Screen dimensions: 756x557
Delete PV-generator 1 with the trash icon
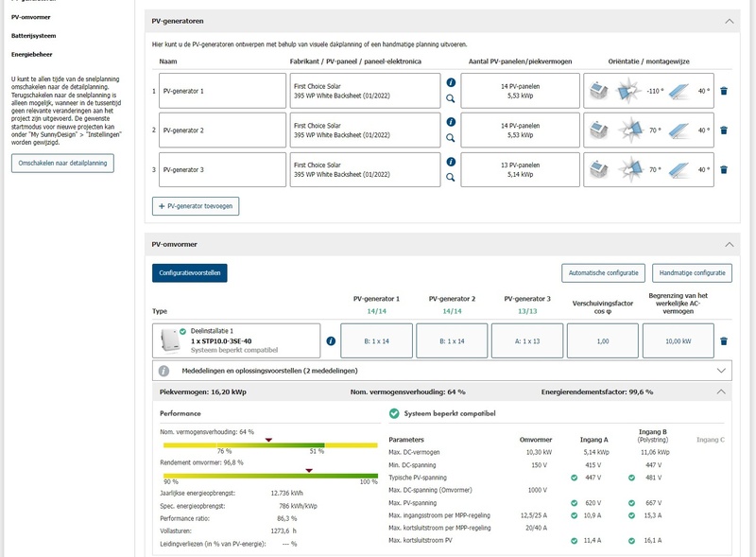click(724, 92)
